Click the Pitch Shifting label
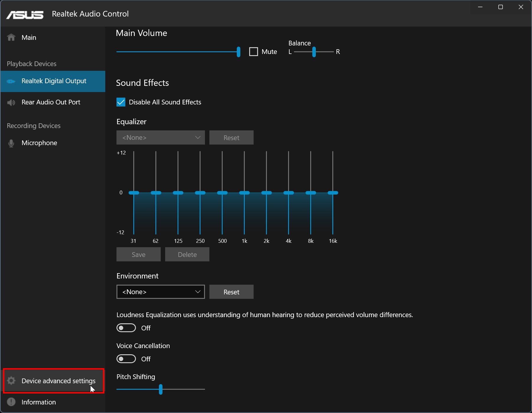This screenshot has height=413, width=532. pos(136,377)
